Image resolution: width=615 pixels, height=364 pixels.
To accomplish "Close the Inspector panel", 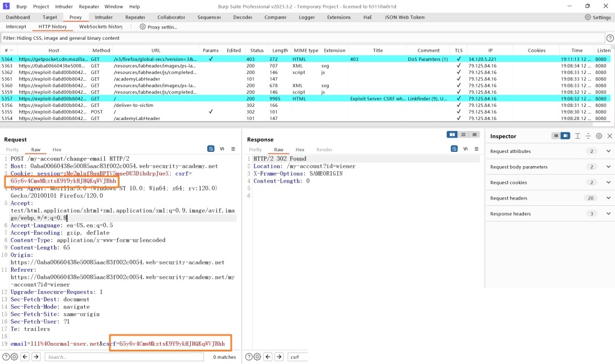I will click(x=609, y=136).
